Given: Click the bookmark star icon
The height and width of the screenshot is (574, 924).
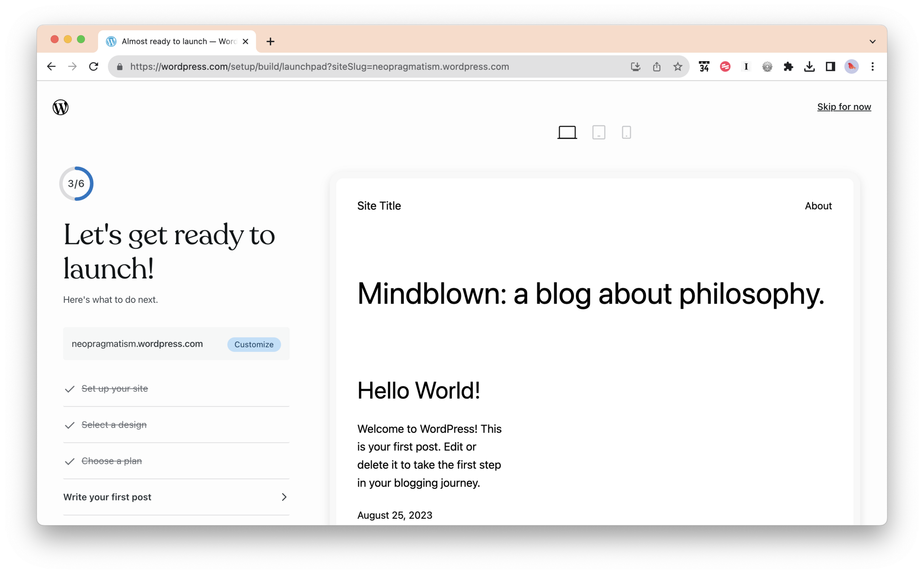Looking at the screenshot, I should (677, 67).
